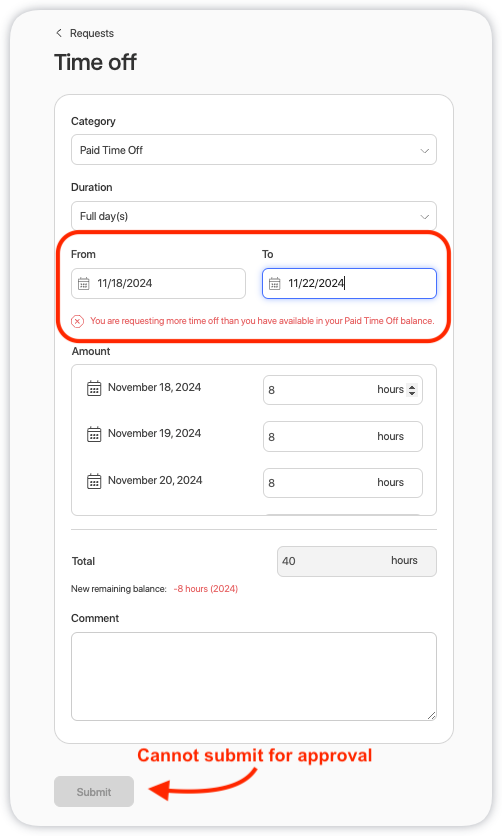Click the chevron arrow in the Category field
The width and height of the screenshot is (502, 836).
[425, 151]
